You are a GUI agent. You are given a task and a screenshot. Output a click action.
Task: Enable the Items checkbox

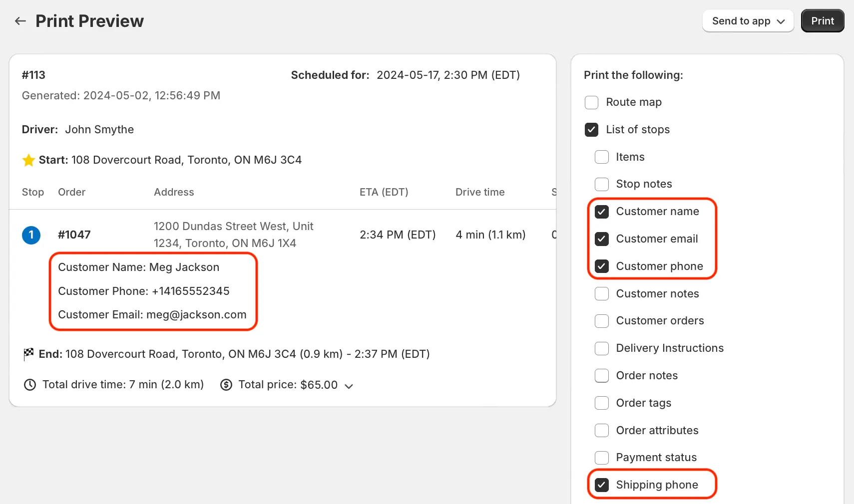[x=602, y=157]
